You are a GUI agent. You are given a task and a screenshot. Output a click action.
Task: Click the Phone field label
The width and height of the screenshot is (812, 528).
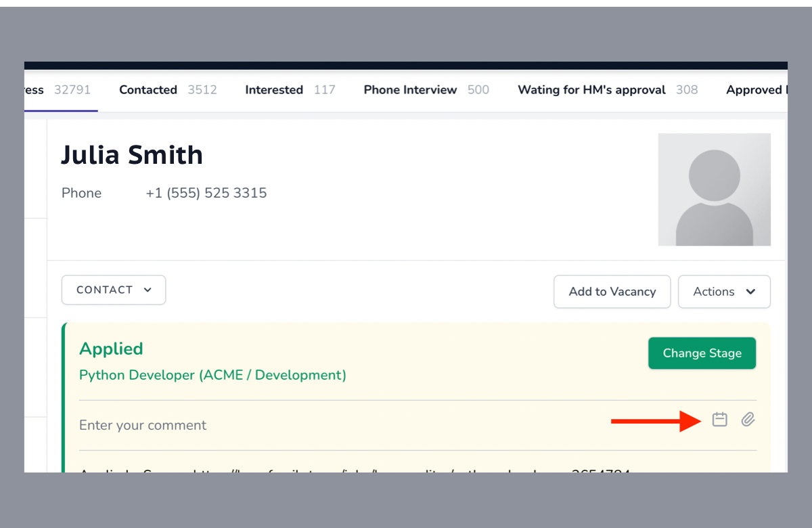pyautogui.click(x=81, y=193)
